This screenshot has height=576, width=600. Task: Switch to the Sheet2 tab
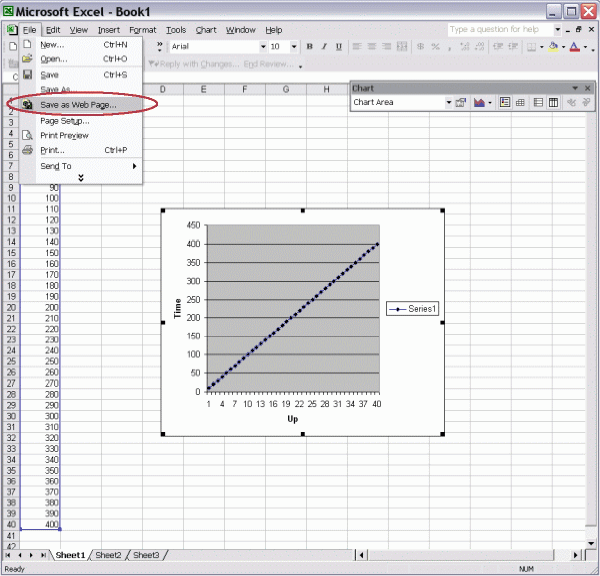[x=108, y=555]
